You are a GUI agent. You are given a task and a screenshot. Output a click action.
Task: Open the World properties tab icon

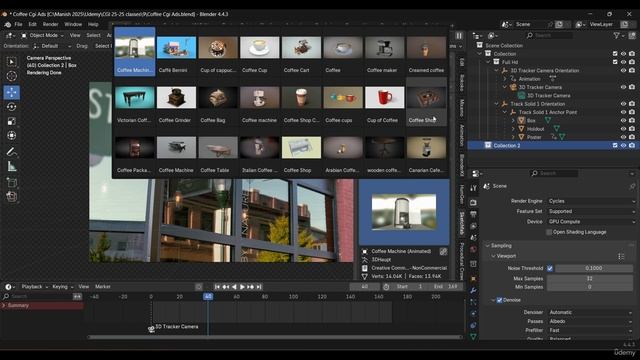473,249
